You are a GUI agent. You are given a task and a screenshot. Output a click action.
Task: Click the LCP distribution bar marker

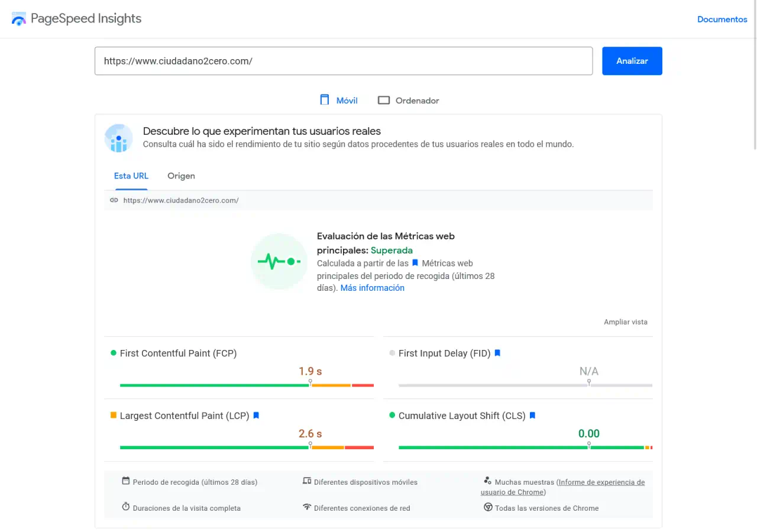tap(310, 446)
